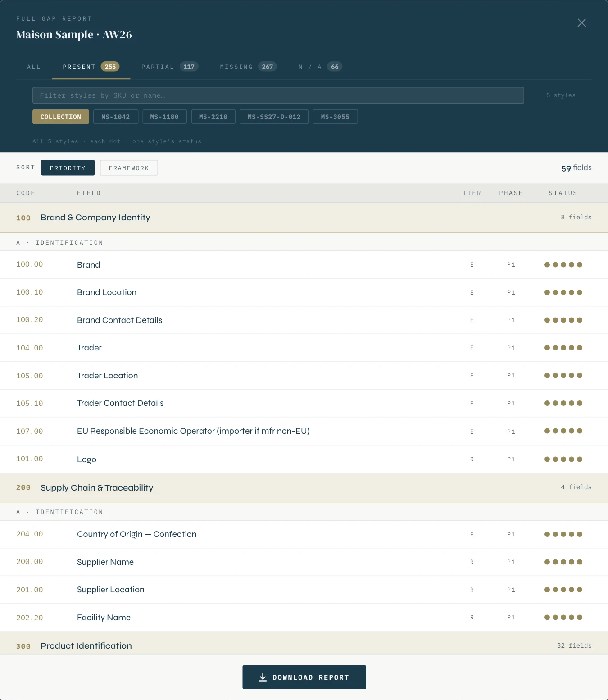Open the PARTIAL tab

(x=170, y=67)
